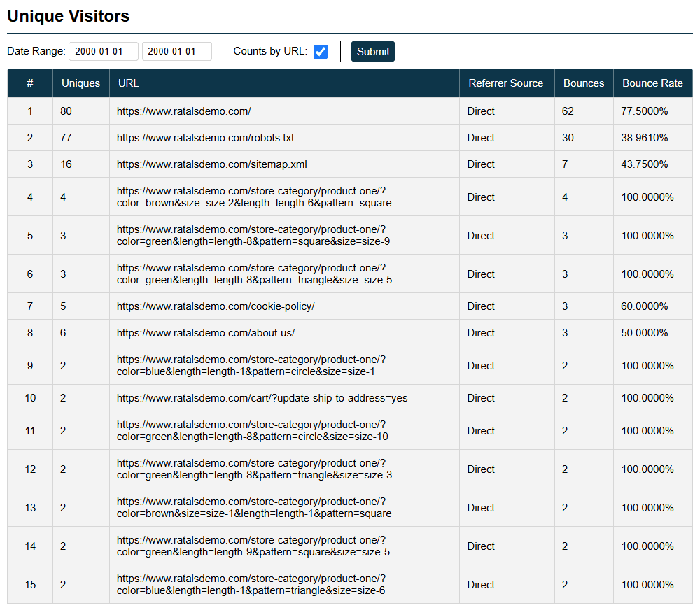Screen dimensions: 700x610
Task: Click the 43.7500% bounce rate value
Action: click(644, 164)
